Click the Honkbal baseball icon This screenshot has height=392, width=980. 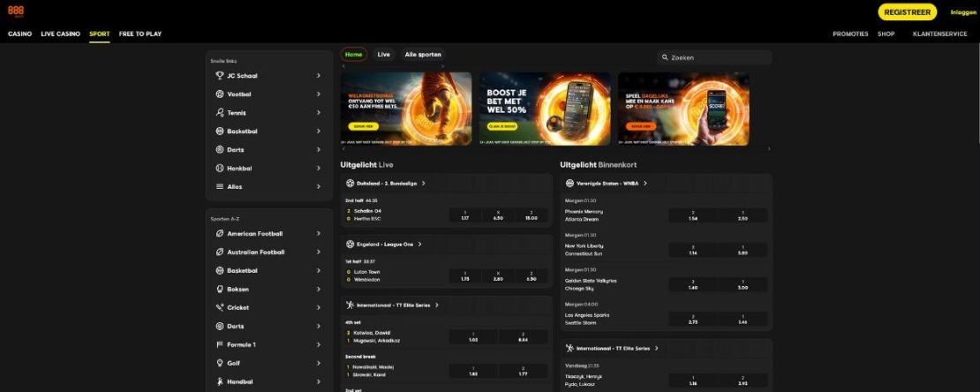pyautogui.click(x=219, y=168)
